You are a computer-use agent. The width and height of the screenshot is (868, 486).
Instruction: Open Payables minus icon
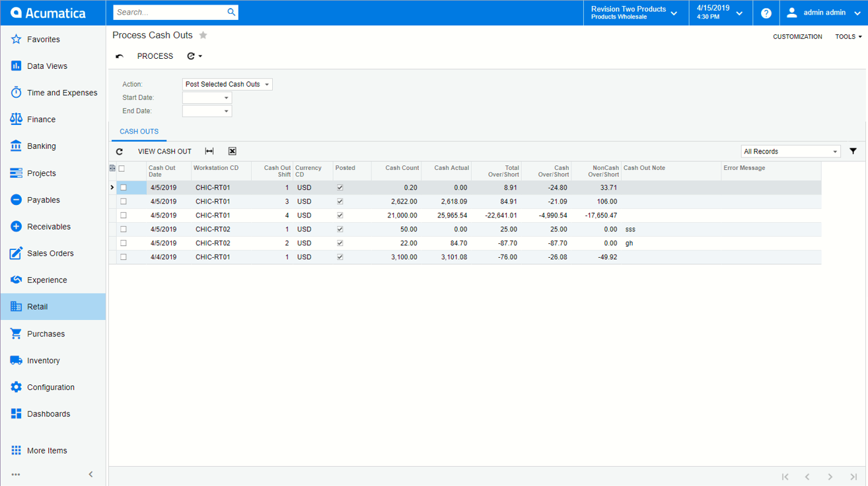pyautogui.click(x=16, y=200)
